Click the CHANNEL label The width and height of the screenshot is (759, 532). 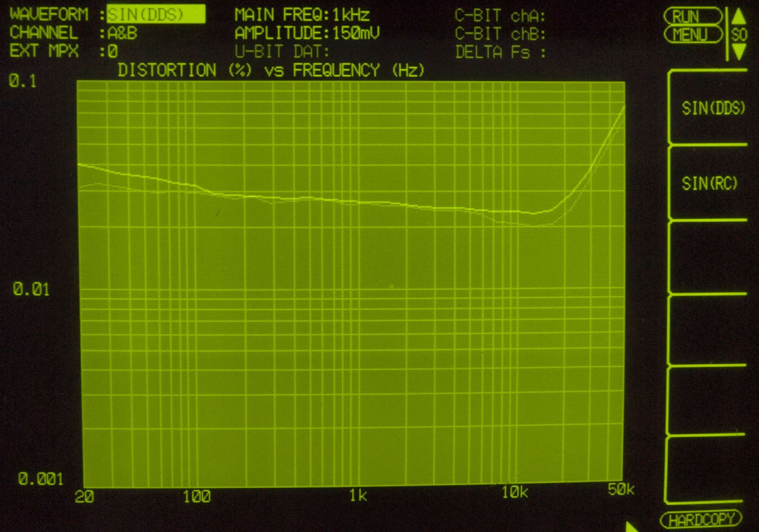44,33
